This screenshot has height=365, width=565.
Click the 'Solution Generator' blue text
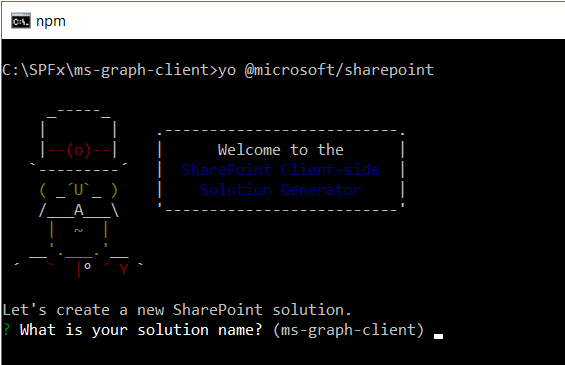pos(280,190)
